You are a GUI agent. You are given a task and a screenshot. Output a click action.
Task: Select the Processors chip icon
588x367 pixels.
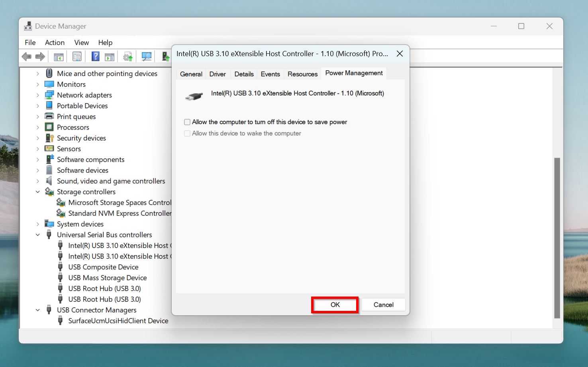49,127
